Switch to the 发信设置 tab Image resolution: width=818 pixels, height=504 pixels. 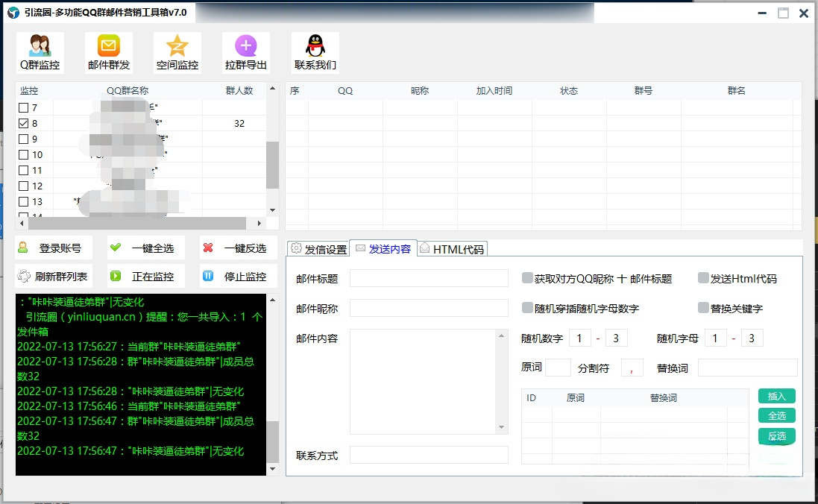click(317, 249)
